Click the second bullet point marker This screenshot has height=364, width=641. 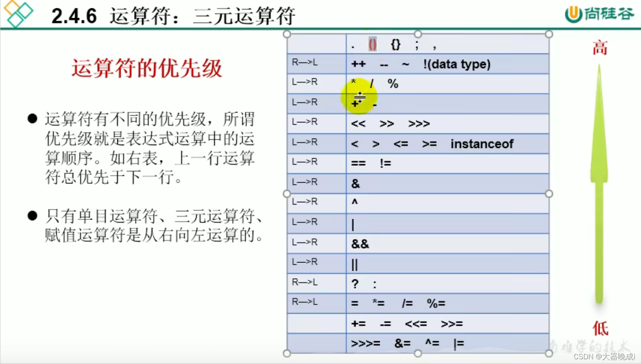click(x=32, y=216)
